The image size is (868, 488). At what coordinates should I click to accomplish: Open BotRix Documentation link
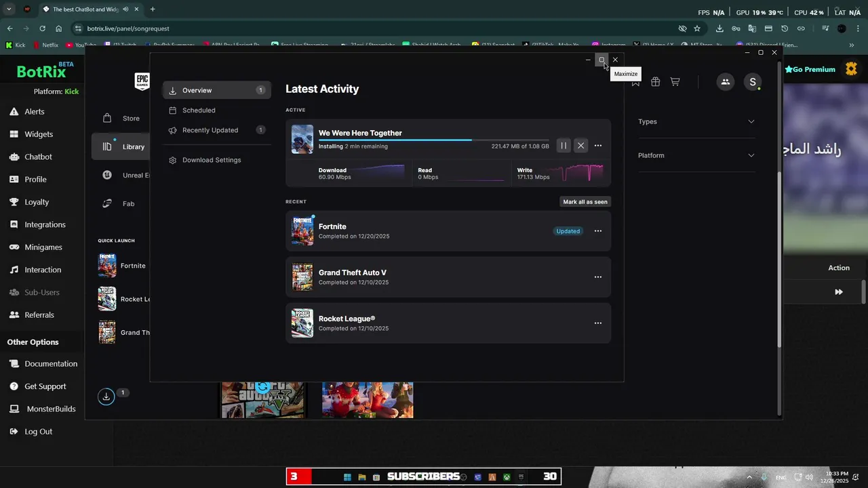(51, 364)
